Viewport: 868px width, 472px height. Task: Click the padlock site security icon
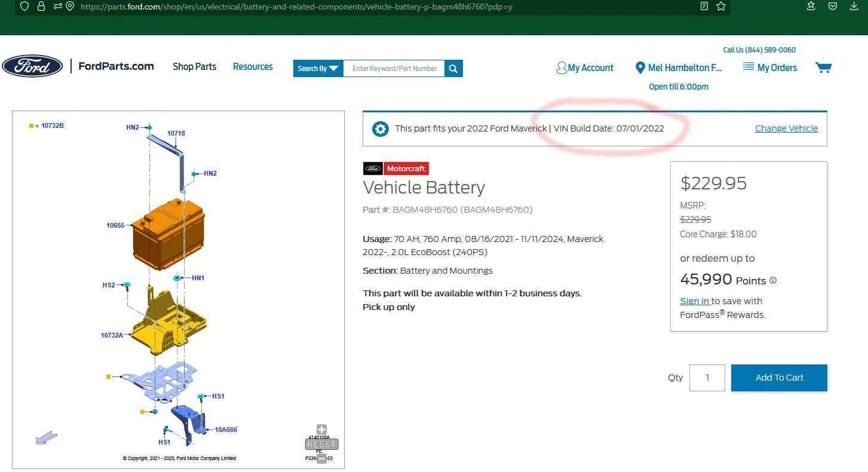pos(41,6)
